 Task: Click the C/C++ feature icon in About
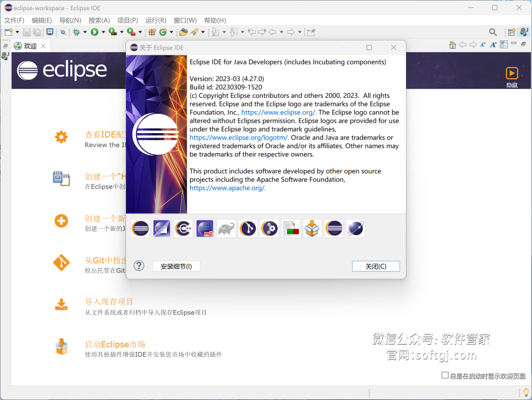tap(183, 228)
